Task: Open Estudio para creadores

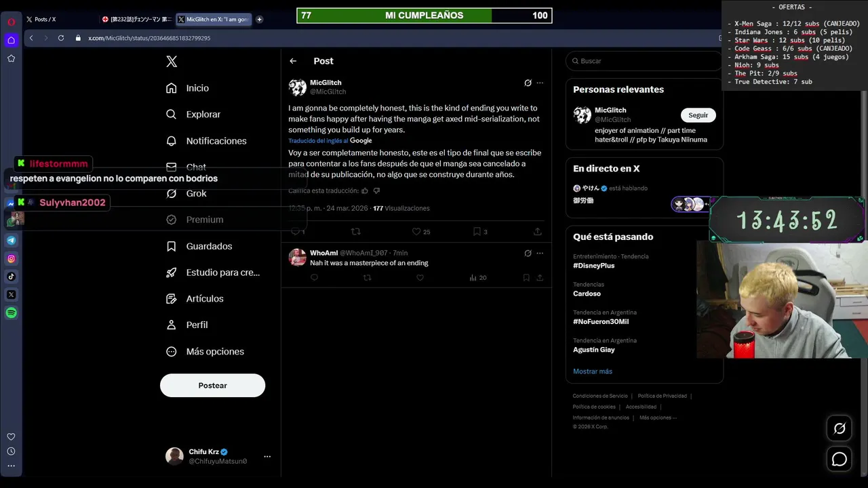Action: click(x=213, y=272)
